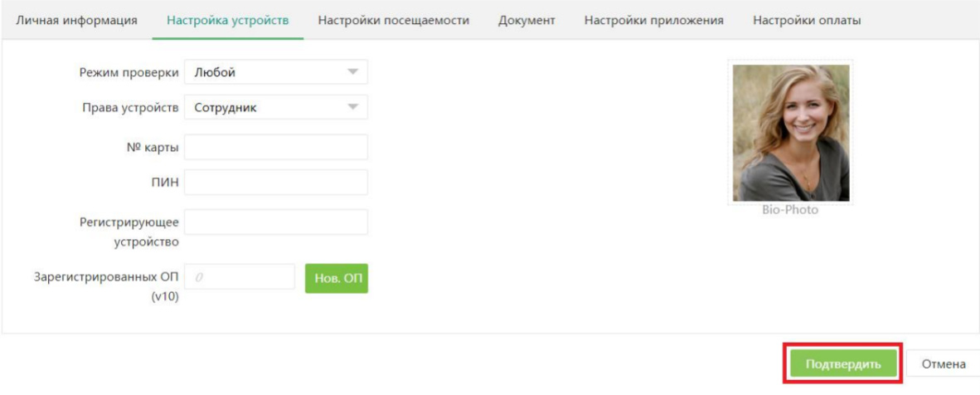Viewport: 980px width, 395px height.
Task: Focus the № карты input field
Action: coord(275,148)
